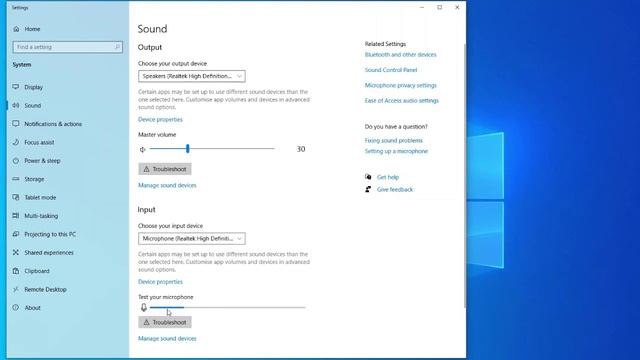Image resolution: width=640 pixels, height=360 pixels.
Task: Click the Projecting to this PC icon
Action: (x=16, y=234)
